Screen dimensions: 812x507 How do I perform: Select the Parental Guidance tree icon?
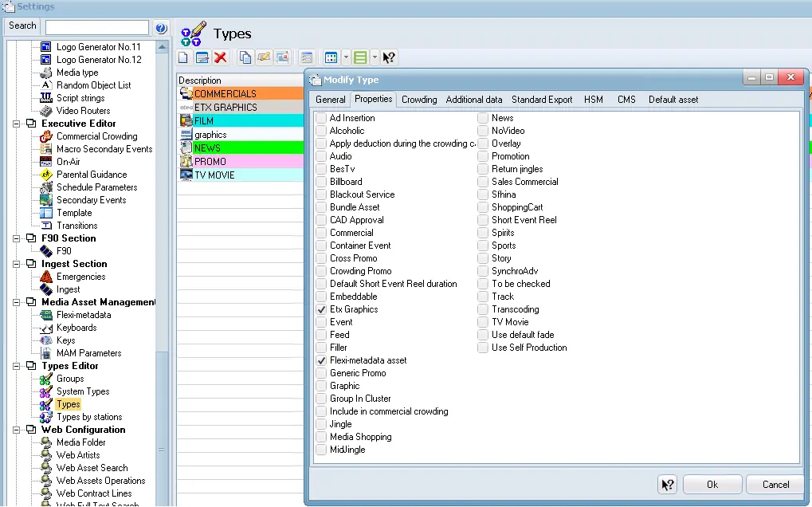pos(46,175)
